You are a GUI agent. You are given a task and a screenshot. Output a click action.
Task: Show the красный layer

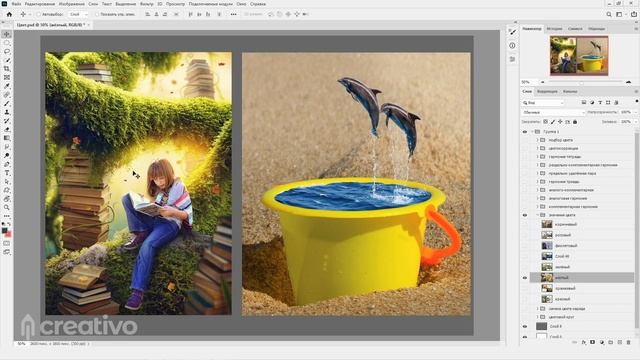[x=525, y=299]
